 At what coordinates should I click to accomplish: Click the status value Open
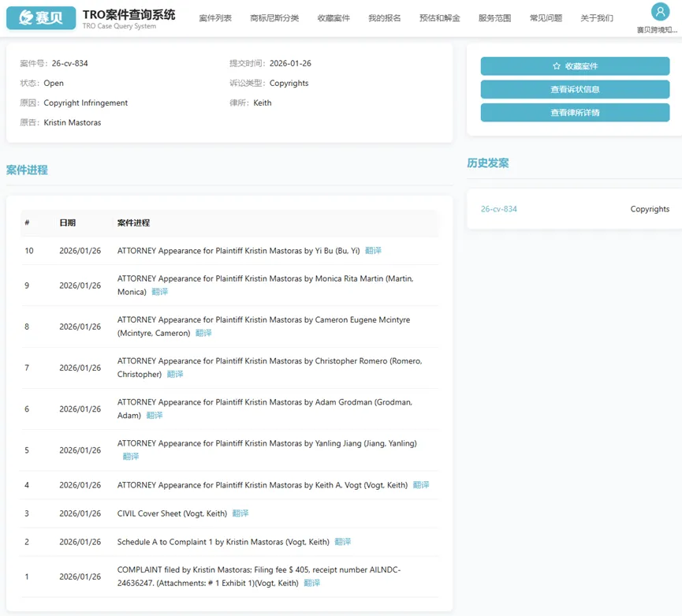(54, 83)
